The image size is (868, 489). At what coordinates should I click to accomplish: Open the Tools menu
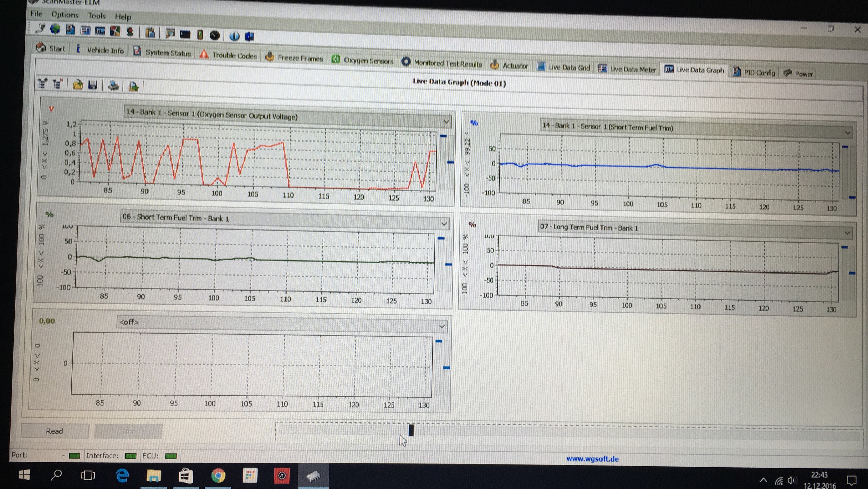coord(97,16)
